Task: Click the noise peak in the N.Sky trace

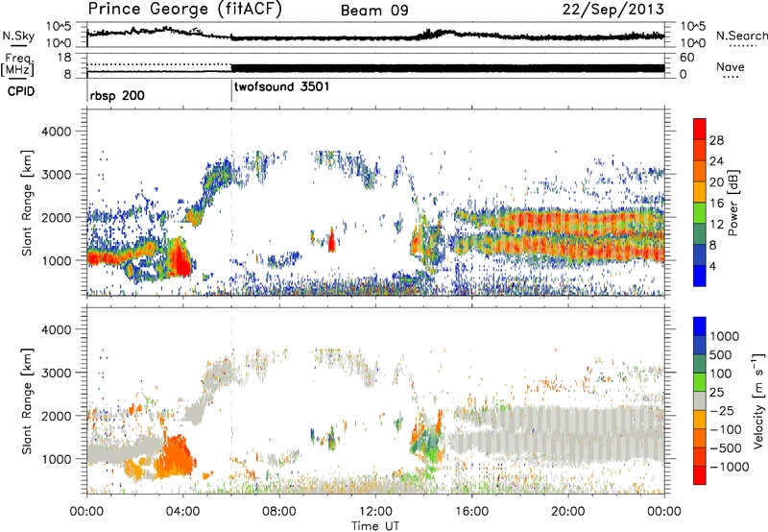Action: pos(166,29)
